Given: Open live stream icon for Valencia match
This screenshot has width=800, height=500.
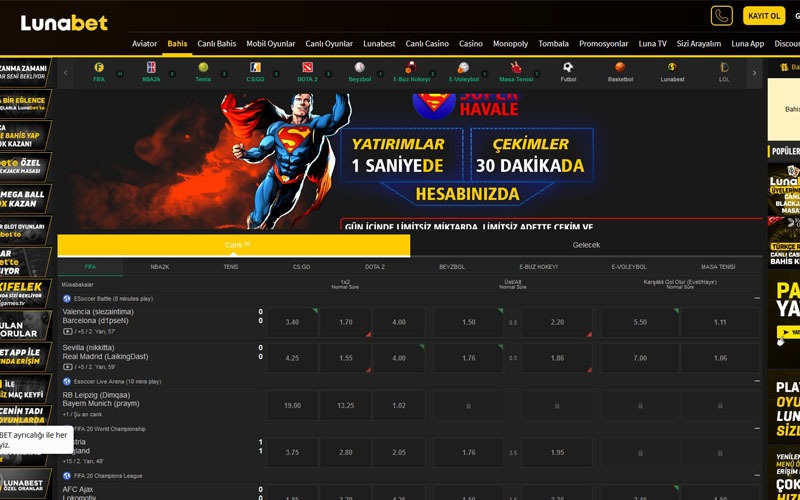Looking at the screenshot, I should point(67,332).
